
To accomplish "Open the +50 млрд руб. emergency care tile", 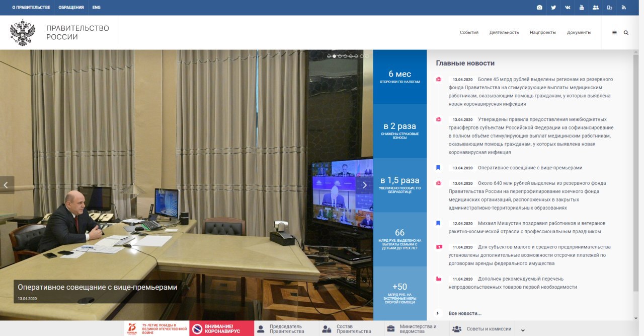I will click(x=400, y=294).
